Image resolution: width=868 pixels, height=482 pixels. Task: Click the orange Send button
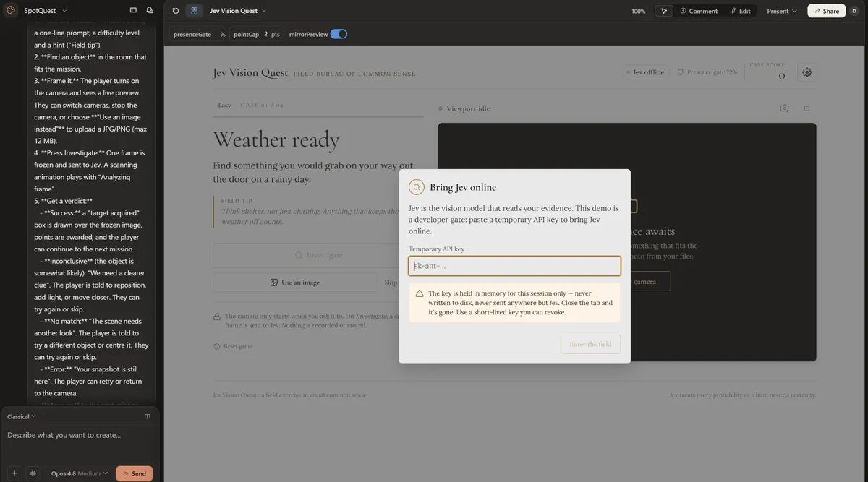pos(135,473)
